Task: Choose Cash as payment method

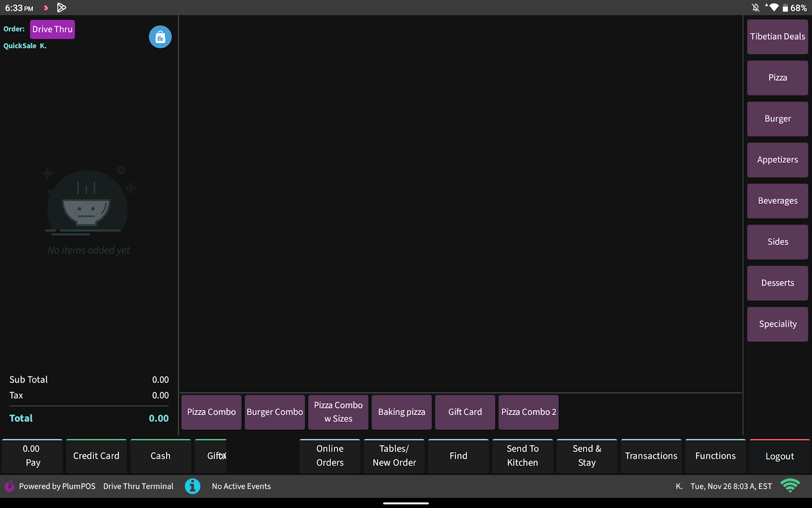Action: (x=160, y=456)
